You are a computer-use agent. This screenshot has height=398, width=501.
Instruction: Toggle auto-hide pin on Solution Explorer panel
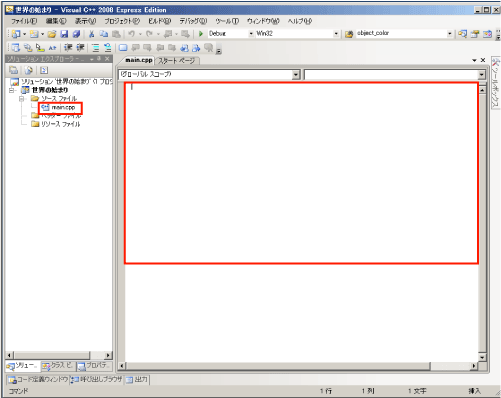pyautogui.click(x=99, y=59)
